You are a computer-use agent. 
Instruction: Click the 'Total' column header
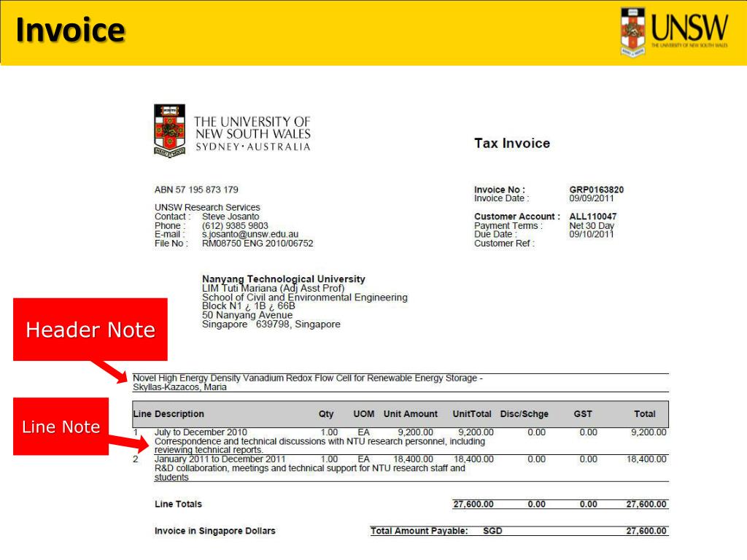click(645, 414)
